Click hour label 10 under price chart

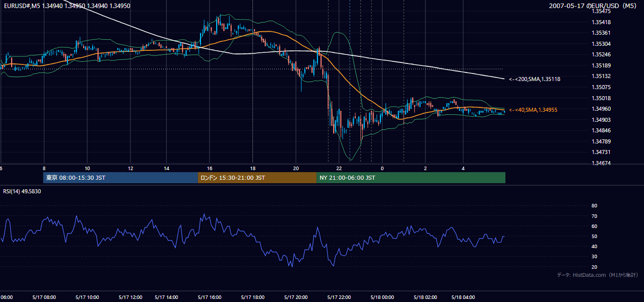pos(87,168)
